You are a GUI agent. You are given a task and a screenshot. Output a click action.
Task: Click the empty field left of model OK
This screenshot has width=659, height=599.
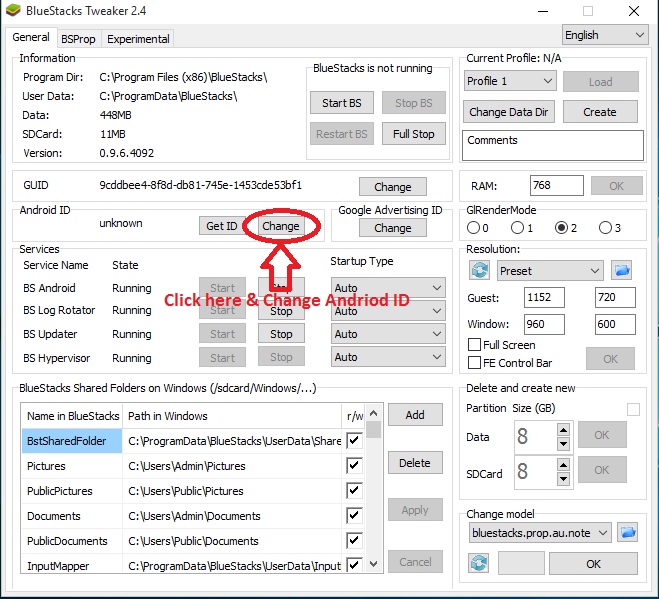coord(521,563)
